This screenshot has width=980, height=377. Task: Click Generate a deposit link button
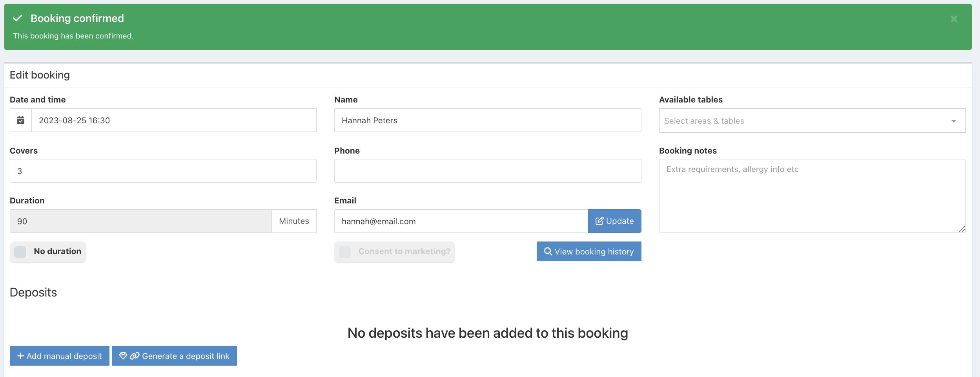pos(174,356)
